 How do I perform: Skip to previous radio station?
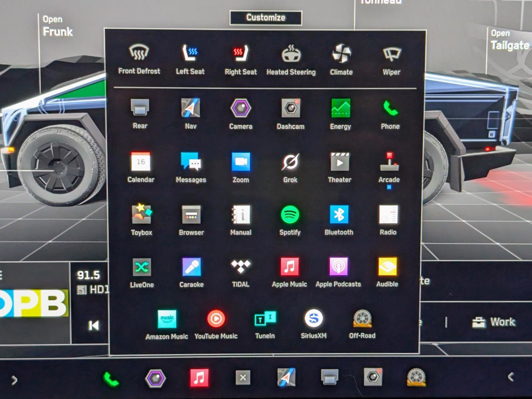94,325
